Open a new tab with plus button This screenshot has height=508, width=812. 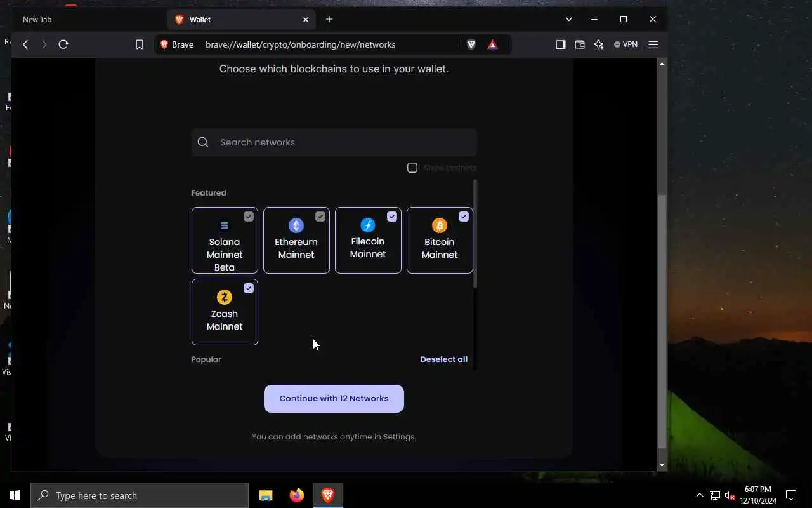[329, 19]
